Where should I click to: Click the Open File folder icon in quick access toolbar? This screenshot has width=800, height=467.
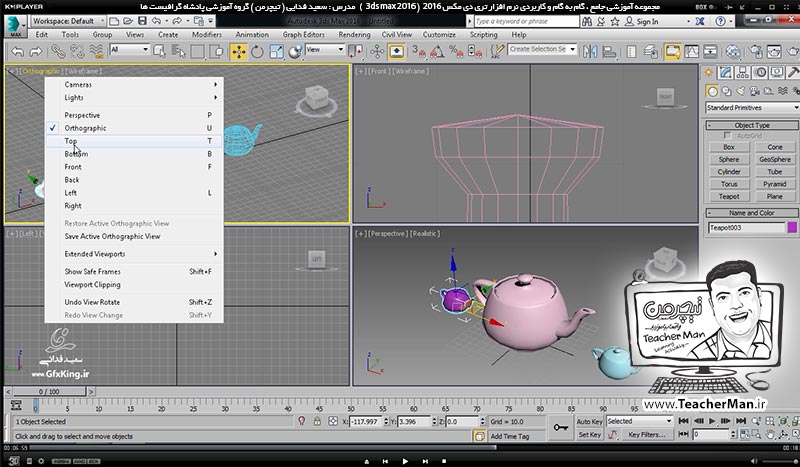[128, 21]
